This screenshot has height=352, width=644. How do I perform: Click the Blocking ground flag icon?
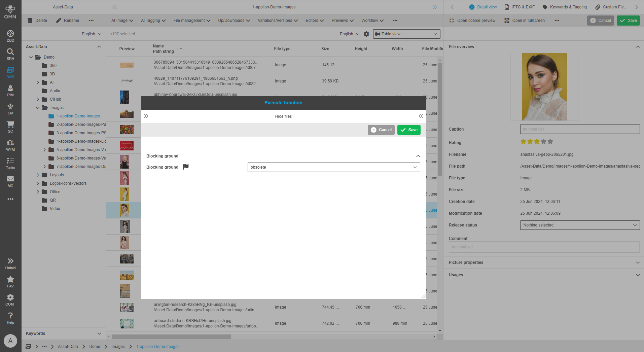(x=186, y=167)
